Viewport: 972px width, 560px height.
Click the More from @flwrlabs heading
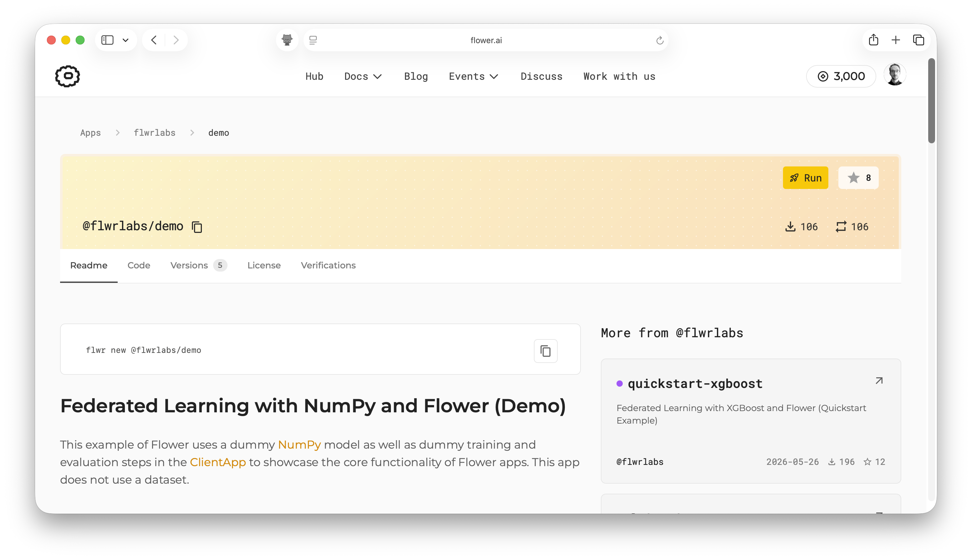(x=672, y=333)
